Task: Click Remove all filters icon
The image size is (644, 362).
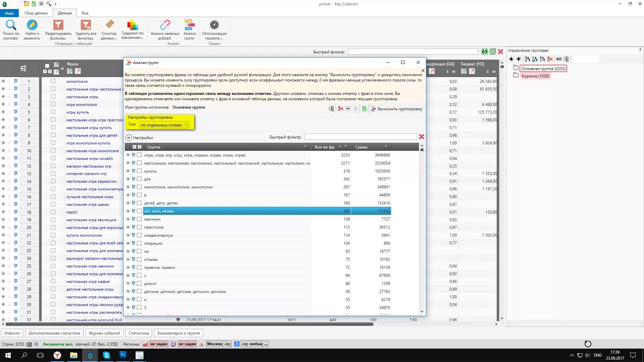Action: tap(86, 25)
